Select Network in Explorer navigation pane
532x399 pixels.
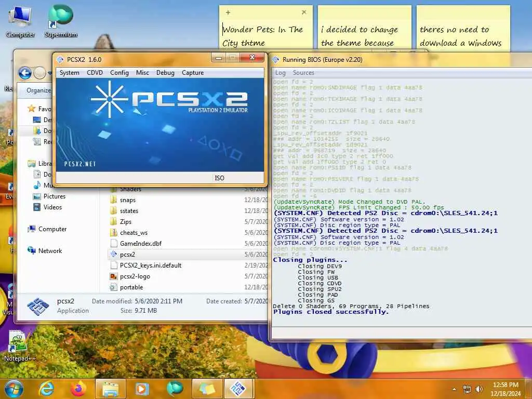(x=50, y=251)
